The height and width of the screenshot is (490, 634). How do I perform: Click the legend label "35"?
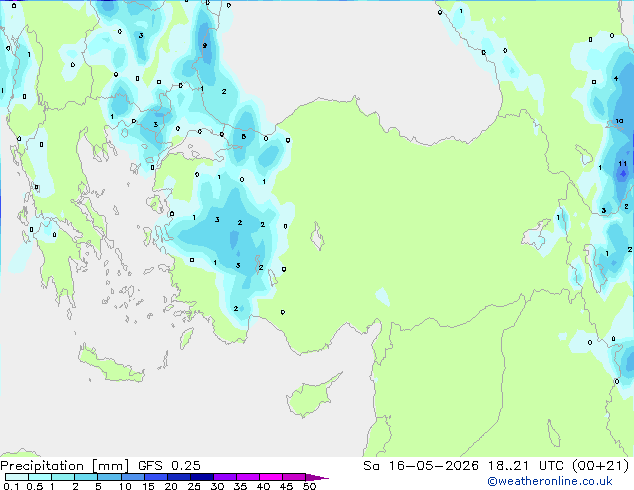(240, 486)
